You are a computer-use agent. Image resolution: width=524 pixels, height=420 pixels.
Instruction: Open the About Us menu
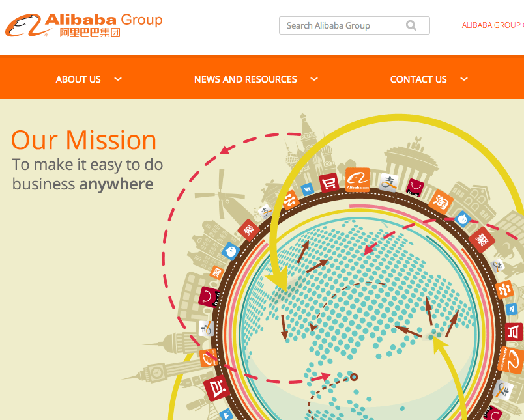tap(78, 79)
